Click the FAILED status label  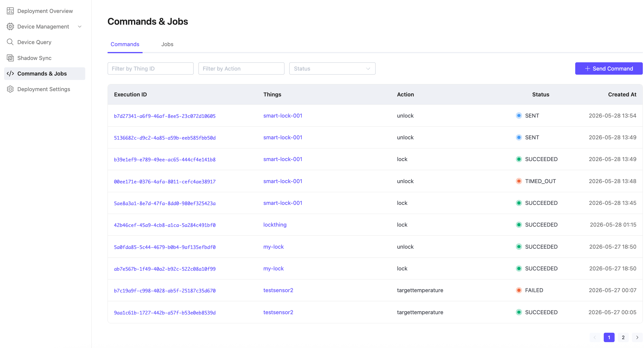534,290
